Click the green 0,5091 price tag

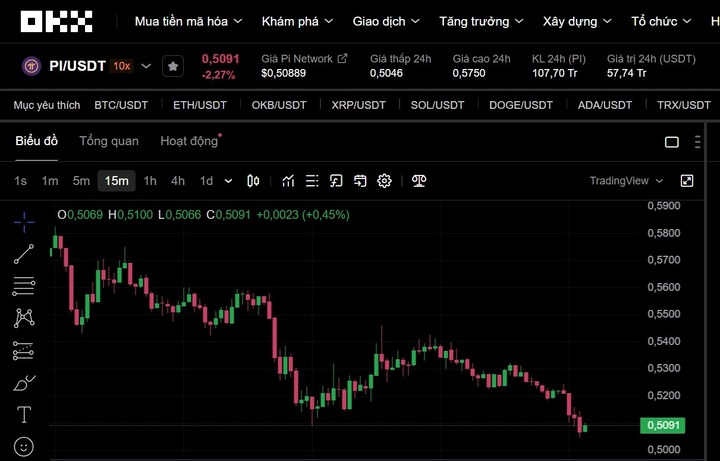(x=663, y=425)
